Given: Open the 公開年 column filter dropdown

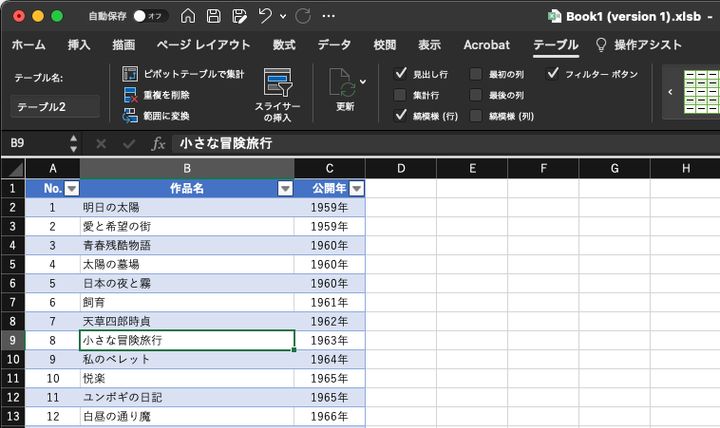Looking at the screenshot, I should [356, 188].
